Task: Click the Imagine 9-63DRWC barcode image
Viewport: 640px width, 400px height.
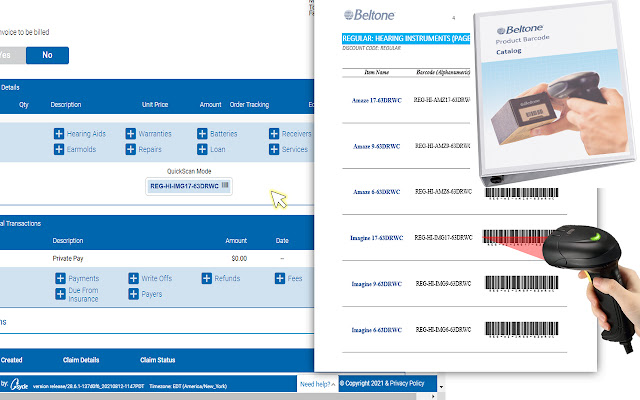Action: (522, 284)
